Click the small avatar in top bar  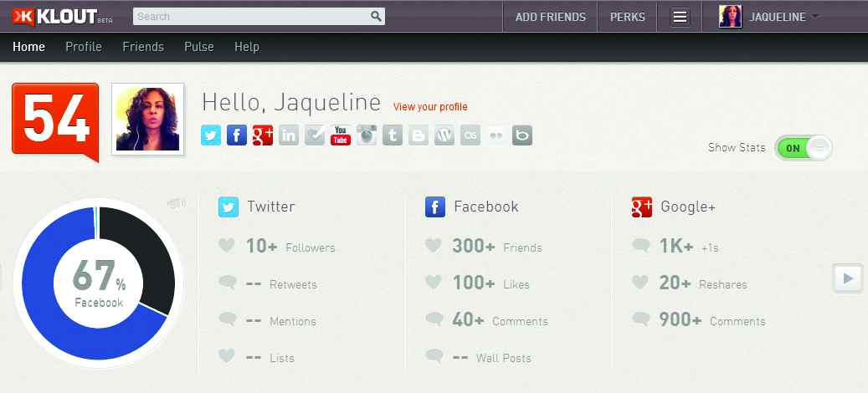(730, 17)
